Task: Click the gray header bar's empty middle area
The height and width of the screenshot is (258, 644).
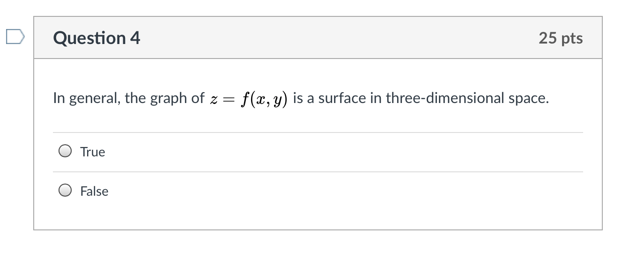Action: tap(328, 38)
